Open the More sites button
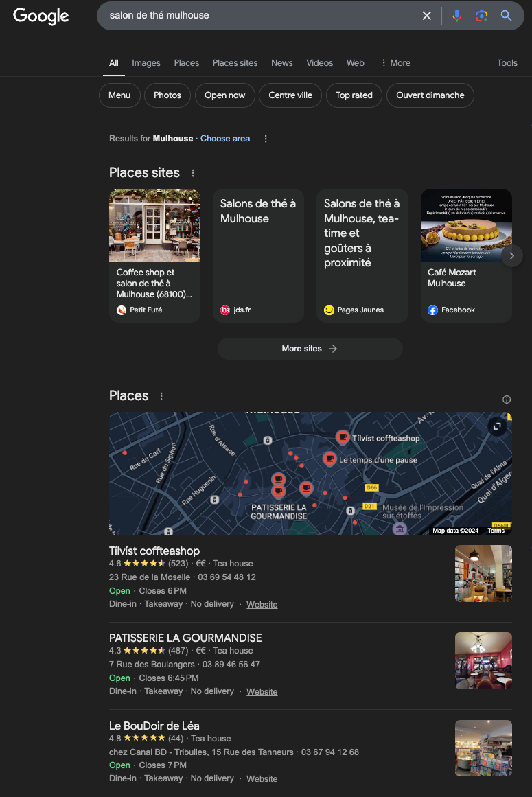The height and width of the screenshot is (797, 532). 310,349
